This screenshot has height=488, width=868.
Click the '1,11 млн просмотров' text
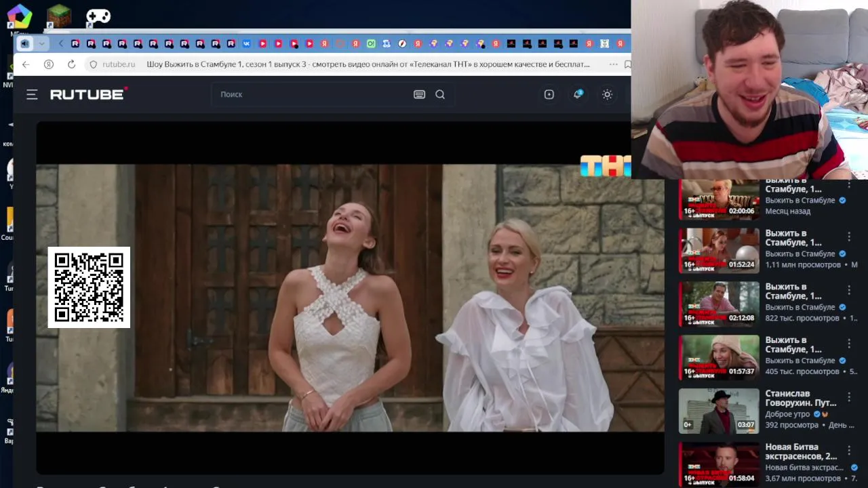(x=803, y=264)
